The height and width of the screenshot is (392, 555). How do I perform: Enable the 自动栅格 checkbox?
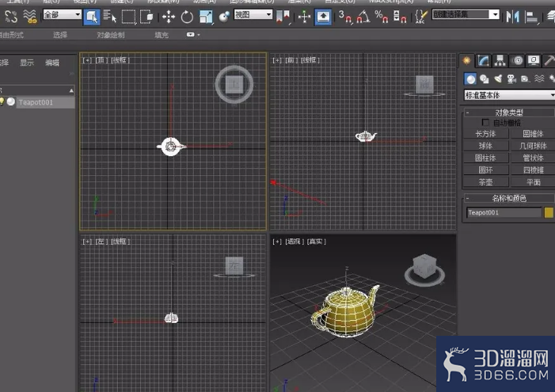[485, 123]
